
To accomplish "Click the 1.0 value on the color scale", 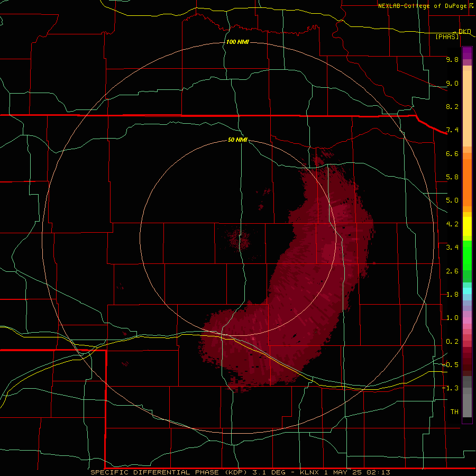I will pyautogui.click(x=452, y=318).
